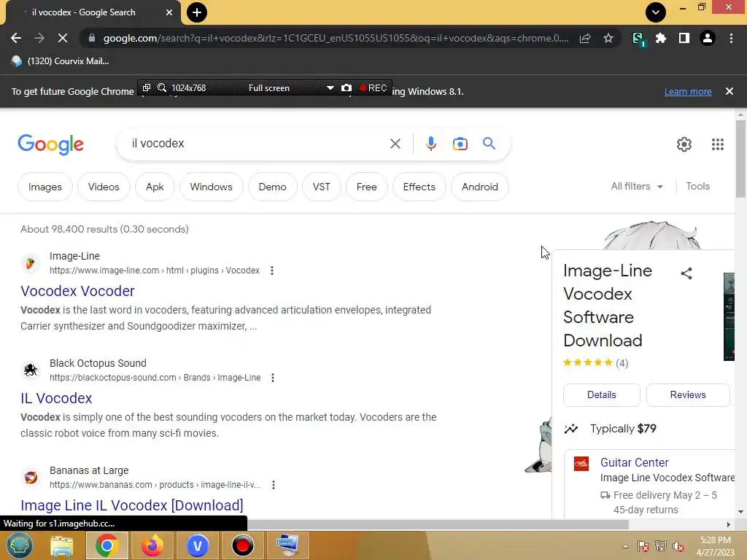
Task: Open Image Line IL Vocodex [Download] link
Action: click(x=132, y=505)
